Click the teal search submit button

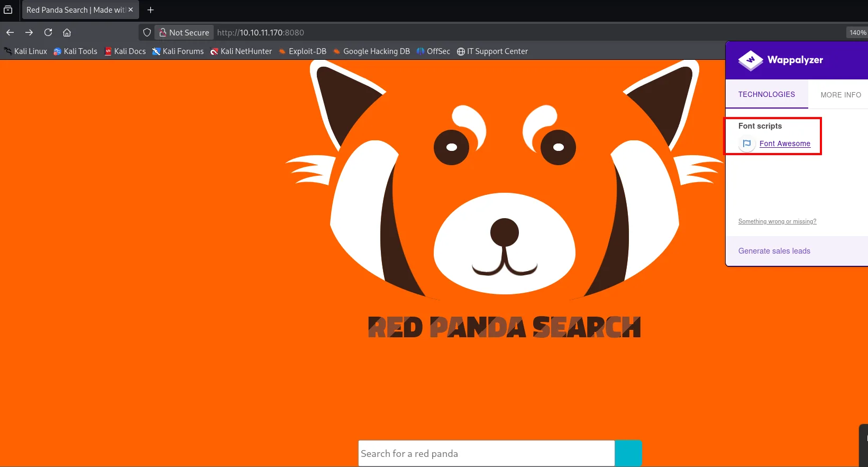point(628,453)
